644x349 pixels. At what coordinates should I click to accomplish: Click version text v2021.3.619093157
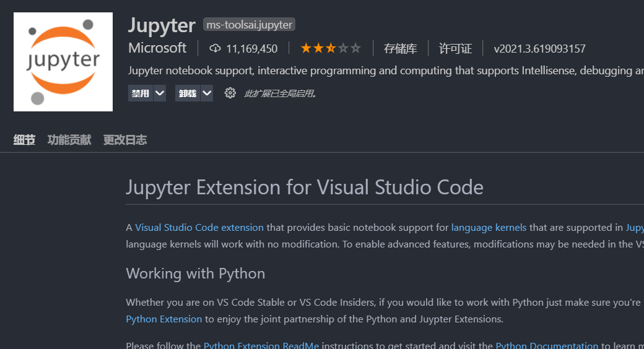540,48
